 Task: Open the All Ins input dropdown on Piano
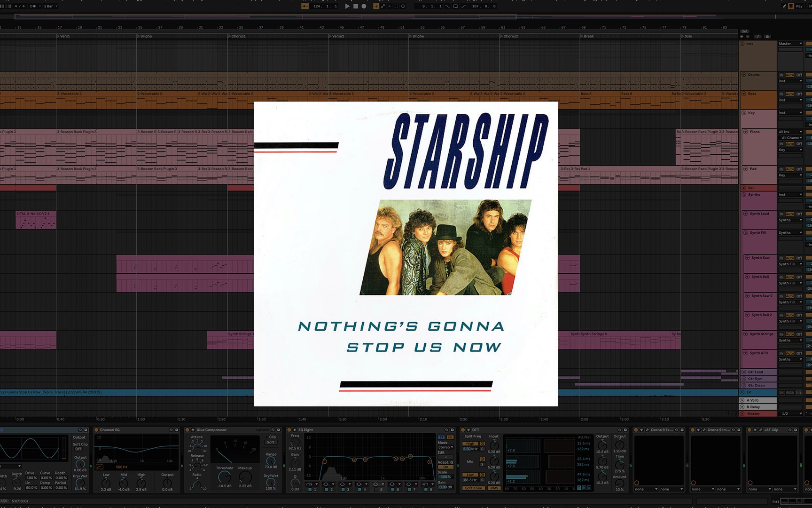coord(790,132)
